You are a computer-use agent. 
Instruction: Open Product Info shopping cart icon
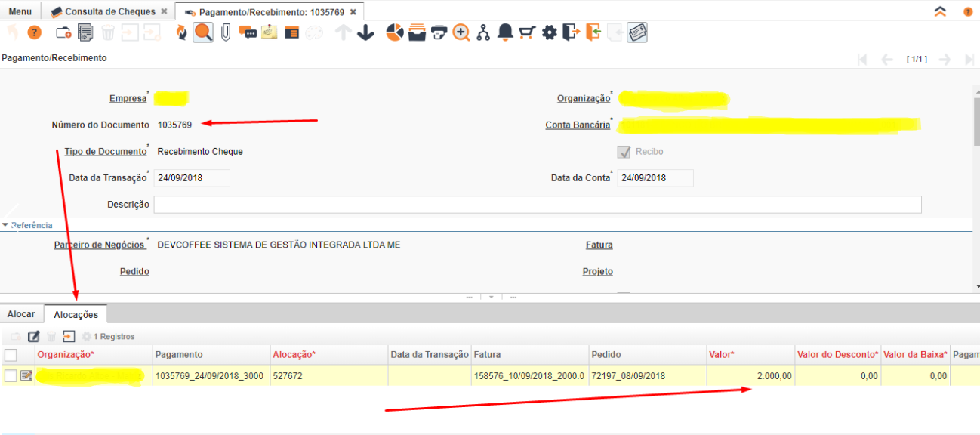(x=527, y=32)
